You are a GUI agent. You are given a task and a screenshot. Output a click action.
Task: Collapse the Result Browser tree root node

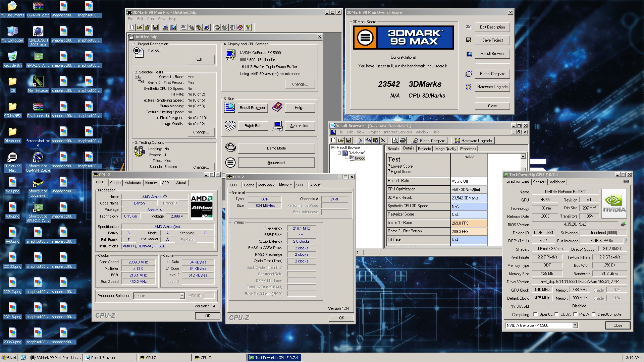coord(333,147)
